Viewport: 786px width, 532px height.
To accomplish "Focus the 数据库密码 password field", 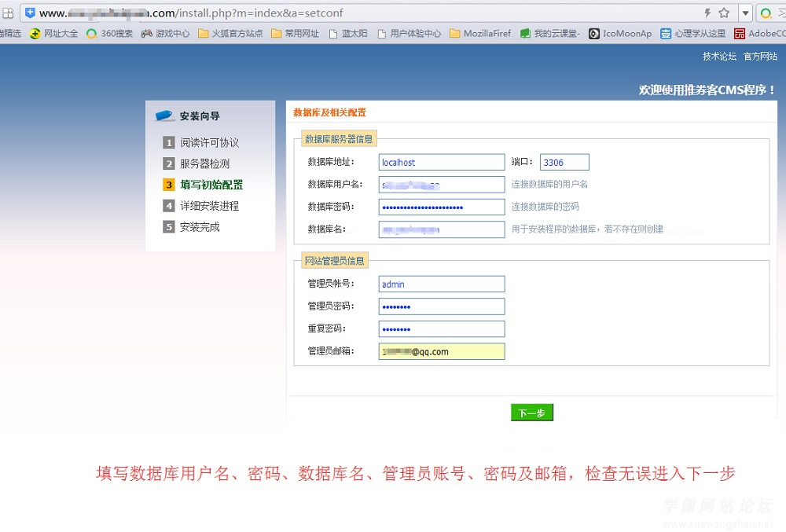I will coord(441,207).
